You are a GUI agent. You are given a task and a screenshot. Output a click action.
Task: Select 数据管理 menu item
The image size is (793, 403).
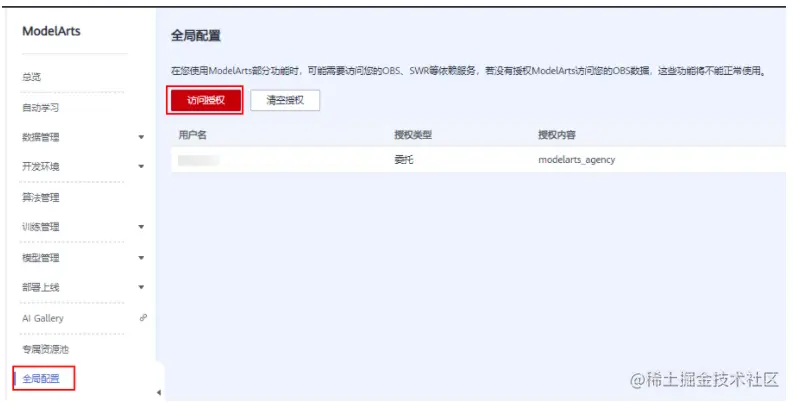point(40,137)
